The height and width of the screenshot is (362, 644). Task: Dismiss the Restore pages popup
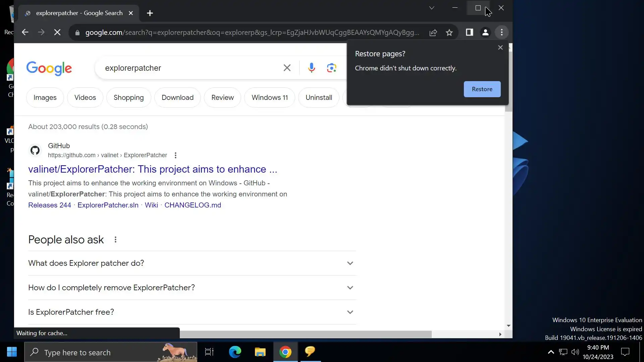click(x=500, y=48)
